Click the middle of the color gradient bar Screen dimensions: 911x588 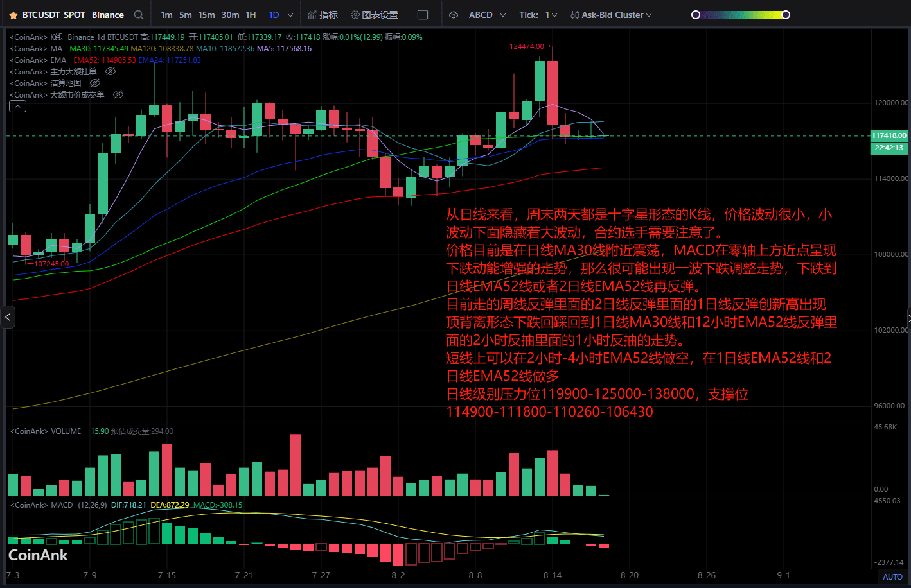click(741, 15)
